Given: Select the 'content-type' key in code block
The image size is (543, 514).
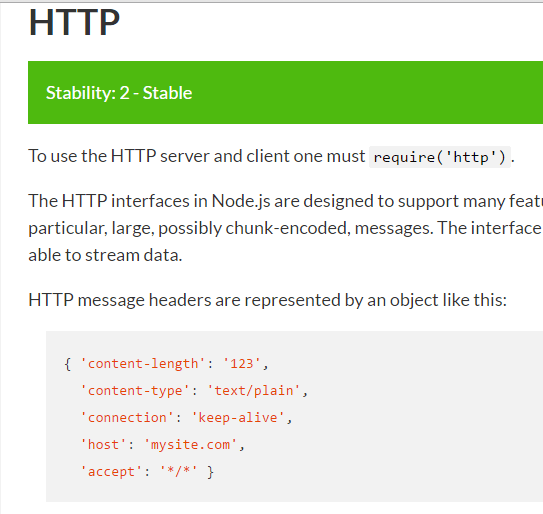Looking at the screenshot, I should tap(135, 391).
